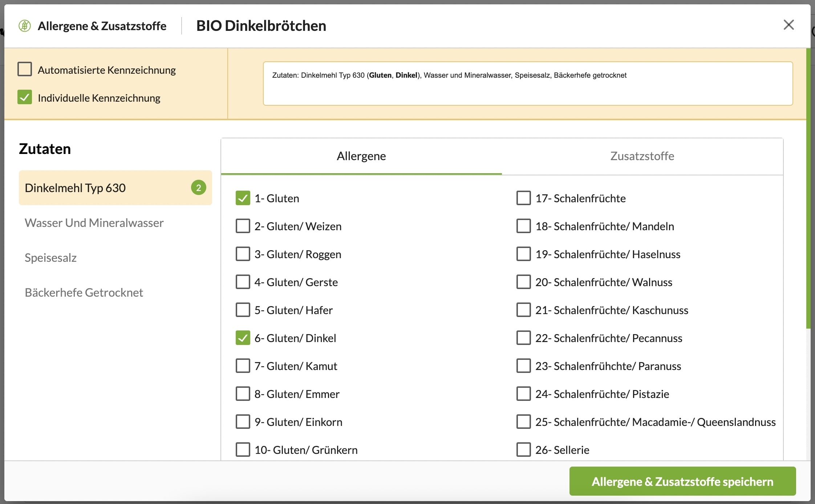This screenshot has width=815, height=504.
Task: Open the Allergene tab
Action: click(361, 156)
